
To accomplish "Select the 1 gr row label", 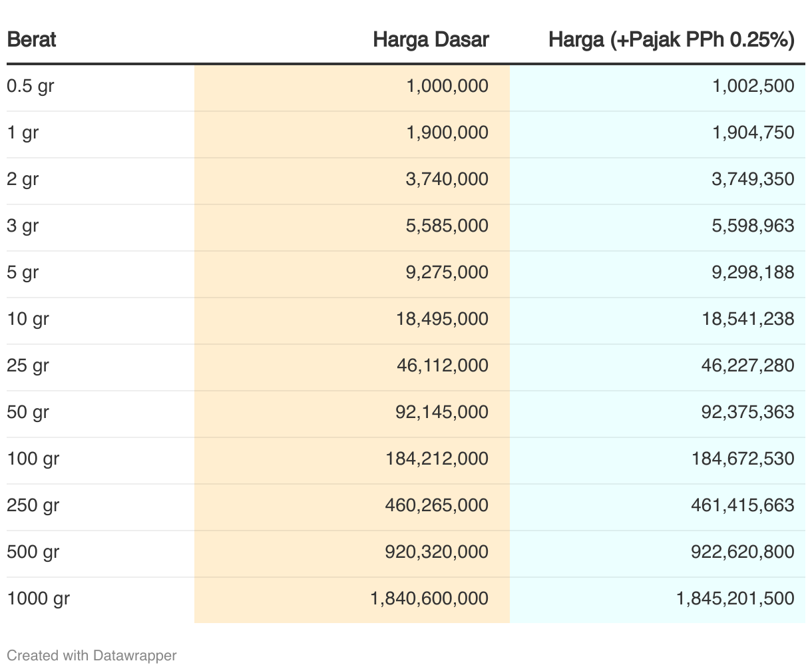I will click(x=23, y=132).
